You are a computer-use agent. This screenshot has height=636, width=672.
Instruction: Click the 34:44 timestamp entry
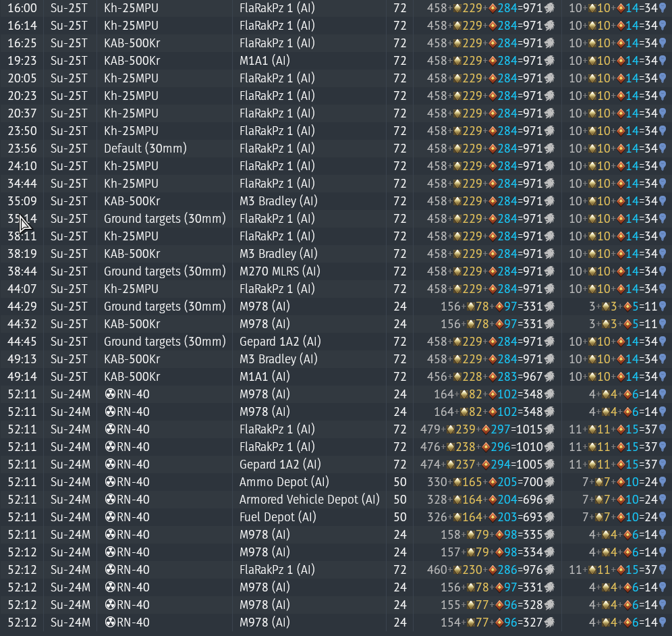[x=22, y=184]
